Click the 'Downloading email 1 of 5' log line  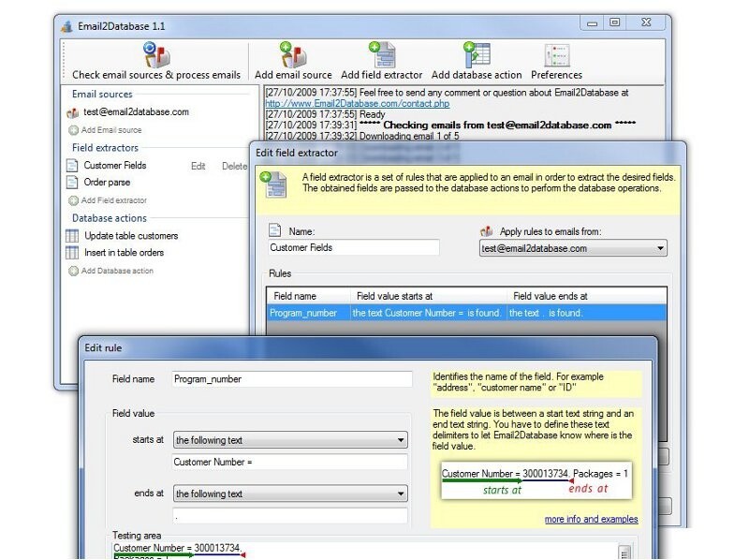[x=362, y=136]
